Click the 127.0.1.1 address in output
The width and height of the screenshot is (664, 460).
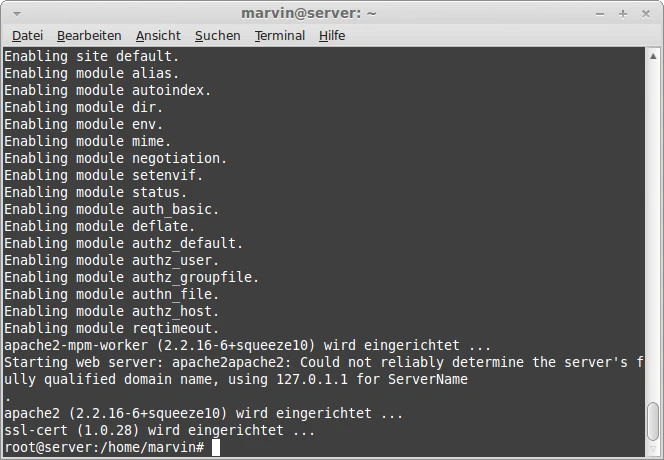[312, 379]
